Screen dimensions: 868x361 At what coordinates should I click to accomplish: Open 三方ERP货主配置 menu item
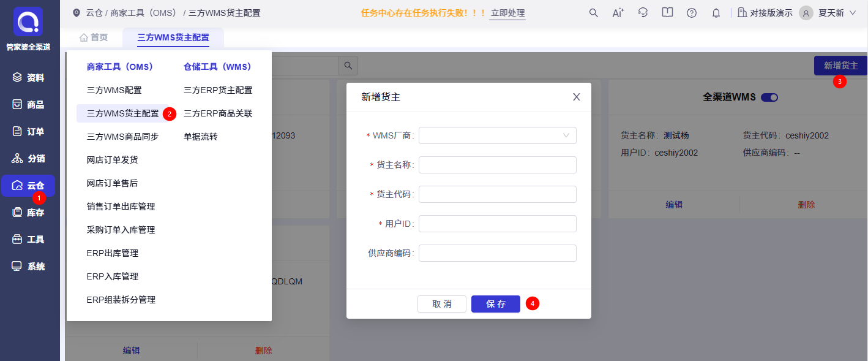point(218,90)
